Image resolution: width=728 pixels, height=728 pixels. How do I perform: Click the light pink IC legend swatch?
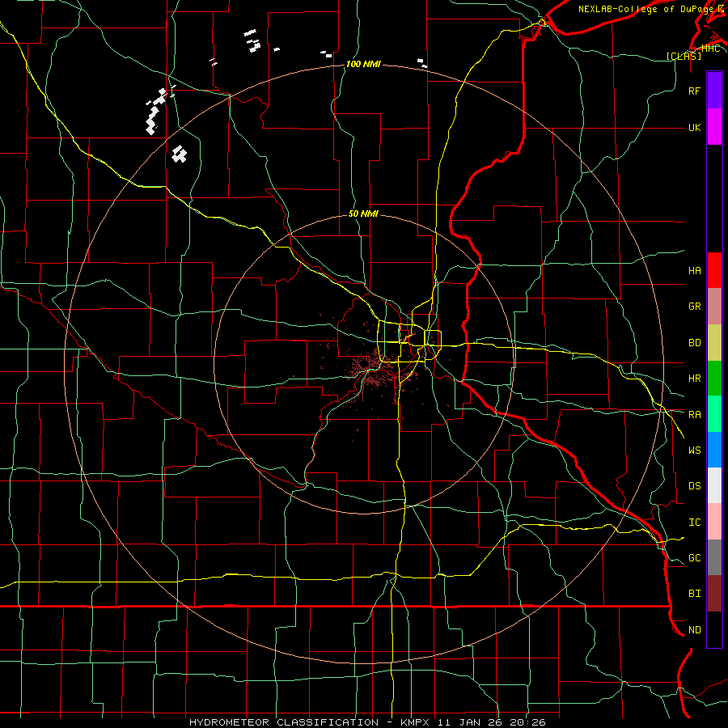(714, 522)
